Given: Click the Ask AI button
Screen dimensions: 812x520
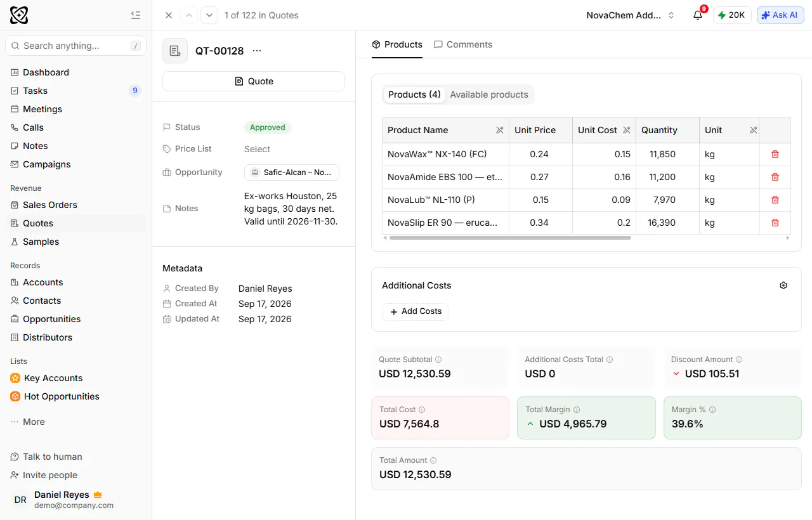Looking at the screenshot, I should pos(780,15).
